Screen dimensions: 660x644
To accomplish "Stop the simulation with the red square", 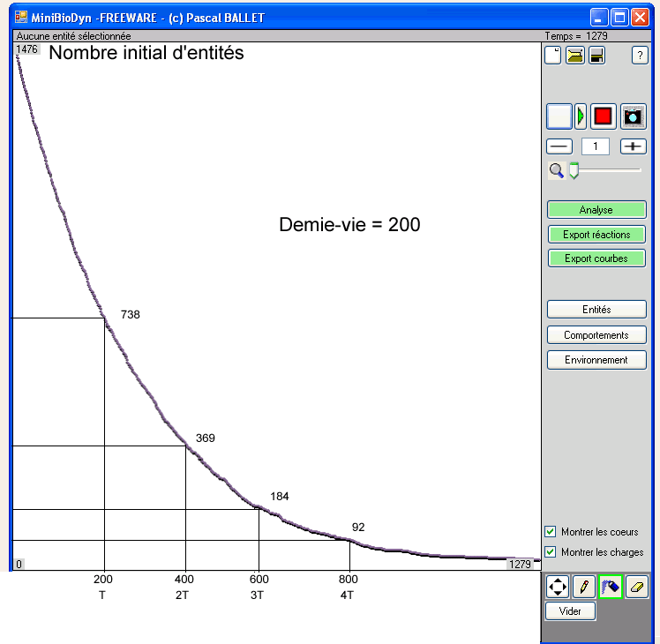I will [603, 116].
